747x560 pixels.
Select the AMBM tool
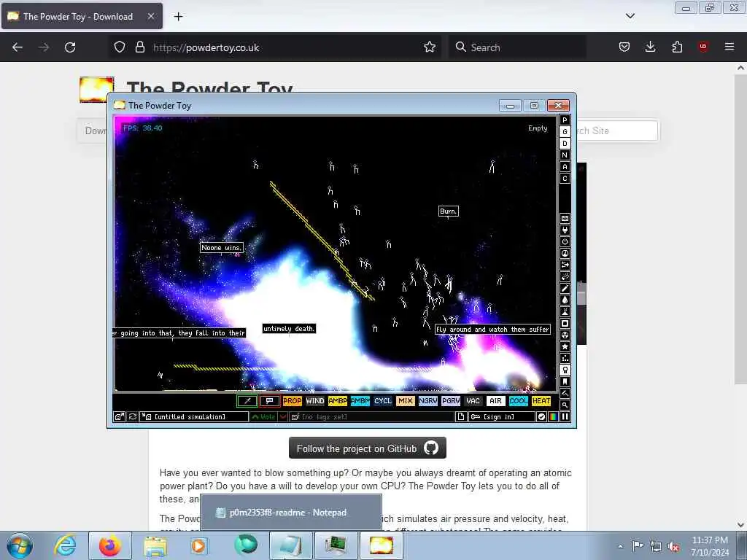360,401
